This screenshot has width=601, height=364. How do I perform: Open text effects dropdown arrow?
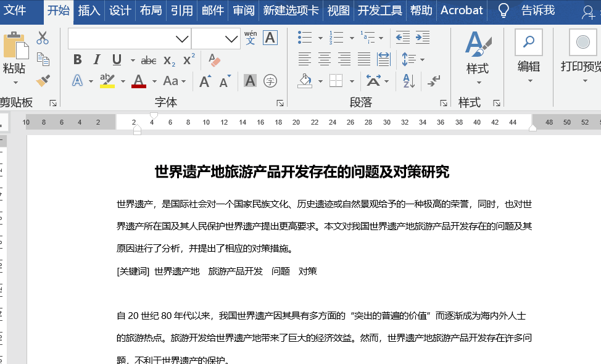(x=91, y=81)
